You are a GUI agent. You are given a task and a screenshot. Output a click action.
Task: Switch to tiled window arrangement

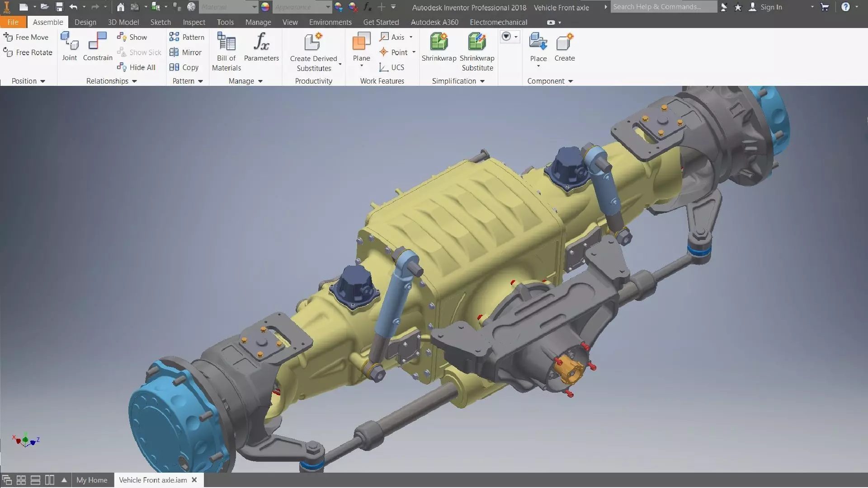(x=21, y=480)
